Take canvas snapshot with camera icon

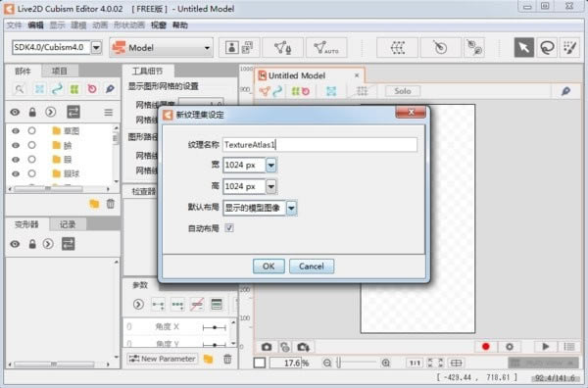267,347
